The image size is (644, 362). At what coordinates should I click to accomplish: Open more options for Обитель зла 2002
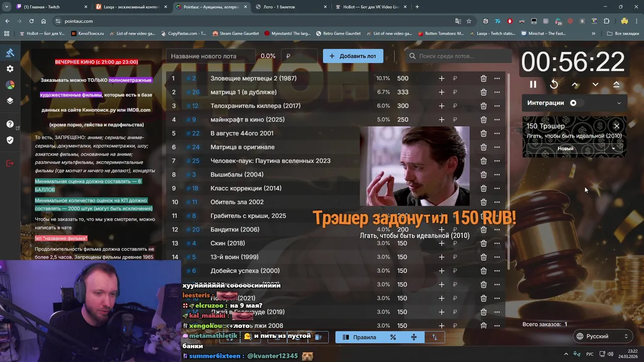497,202
